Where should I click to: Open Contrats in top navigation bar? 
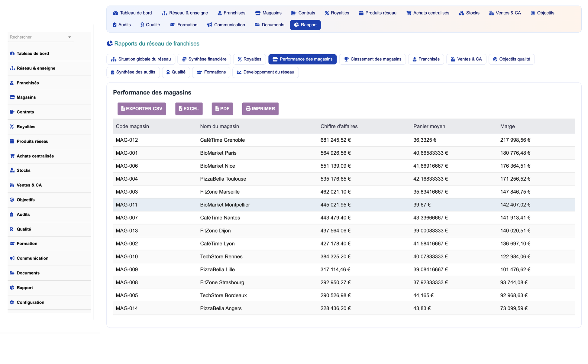pyautogui.click(x=303, y=13)
